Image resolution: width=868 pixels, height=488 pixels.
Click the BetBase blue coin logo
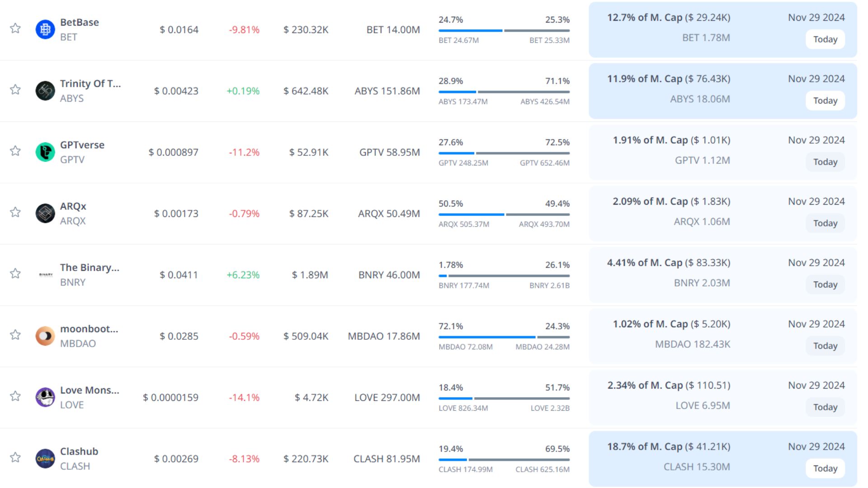[x=45, y=29]
